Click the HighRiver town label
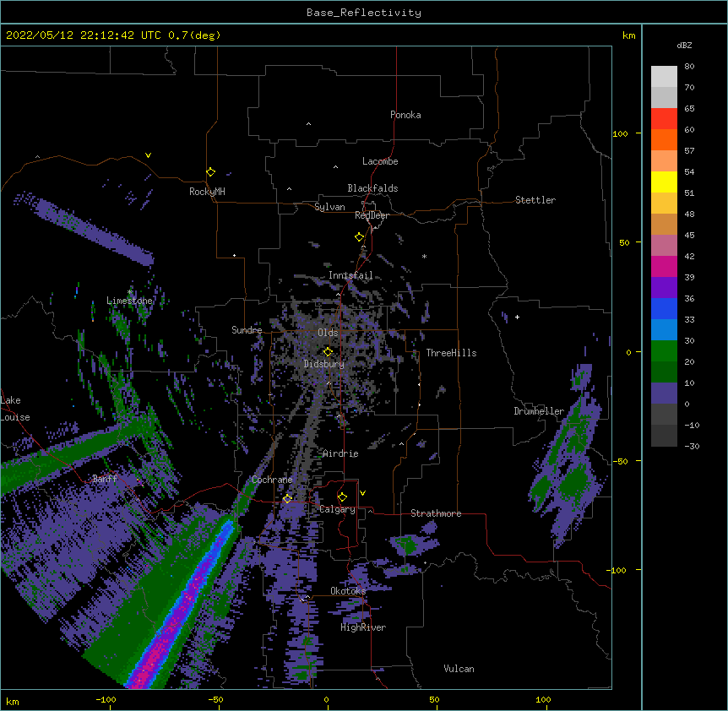This screenshot has height=711, width=728. pyautogui.click(x=362, y=627)
